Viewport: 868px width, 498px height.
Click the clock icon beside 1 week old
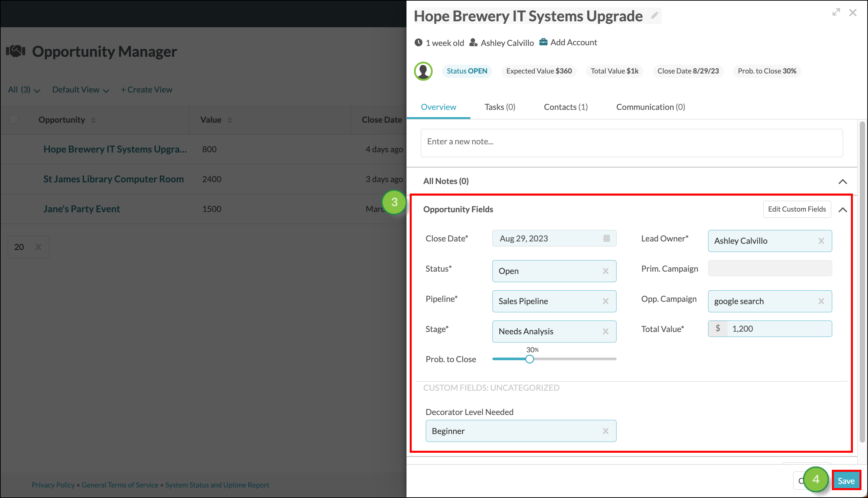[x=418, y=42]
